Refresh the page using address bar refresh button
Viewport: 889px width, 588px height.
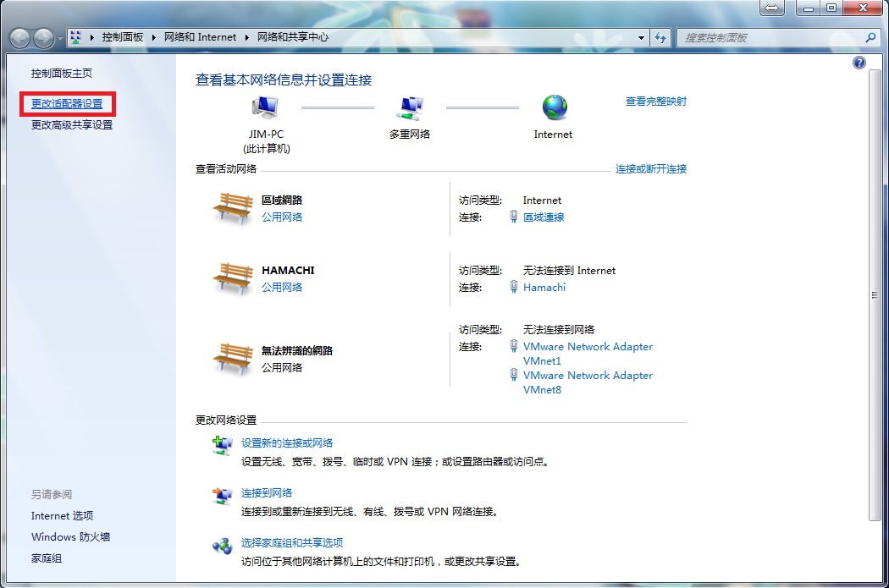coord(661,38)
